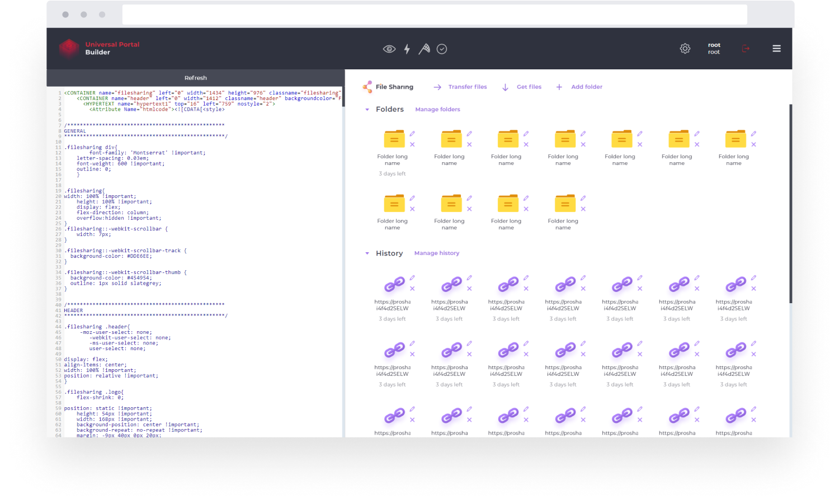Collapse the Folders section arrow

[367, 110]
